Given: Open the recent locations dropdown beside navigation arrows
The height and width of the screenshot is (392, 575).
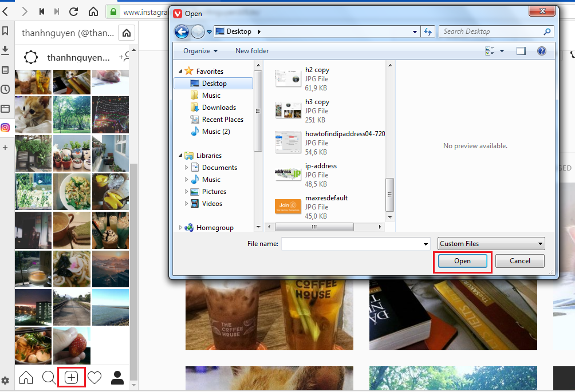Looking at the screenshot, I should click(209, 32).
